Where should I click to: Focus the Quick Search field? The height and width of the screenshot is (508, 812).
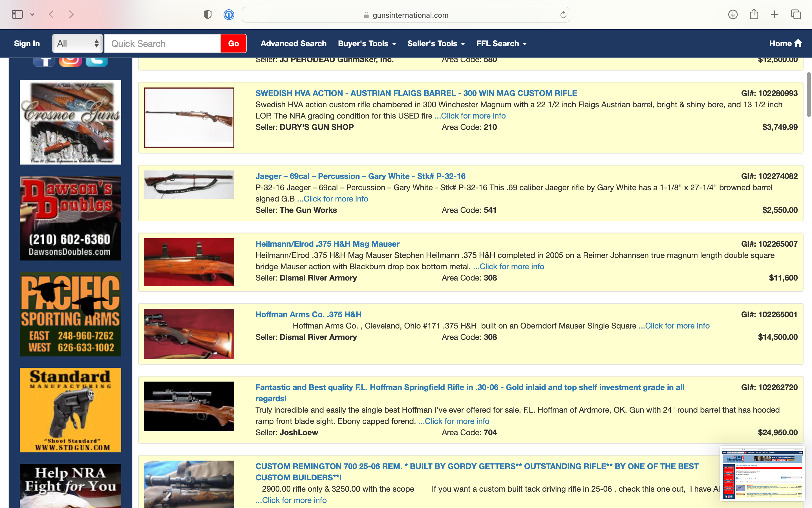point(162,43)
